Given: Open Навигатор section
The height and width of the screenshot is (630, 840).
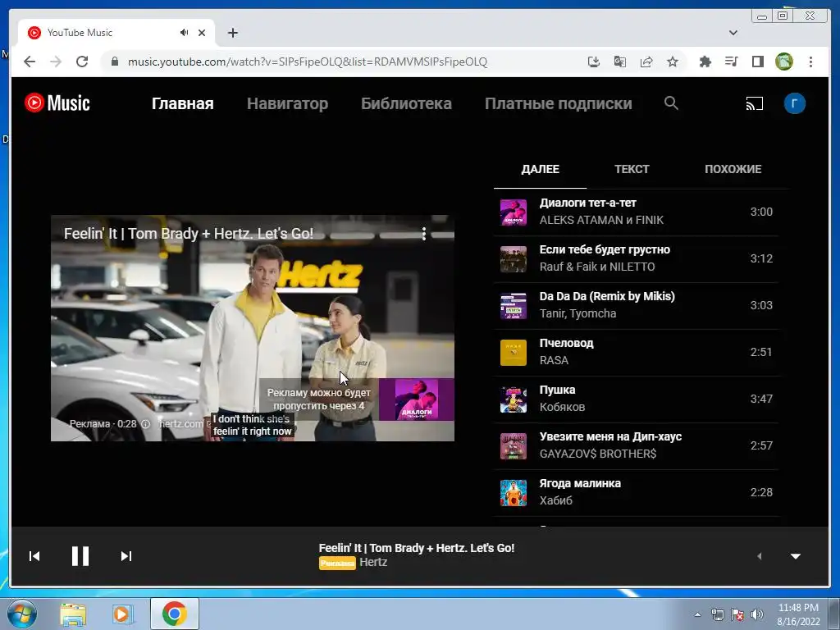Looking at the screenshot, I should point(288,103).
